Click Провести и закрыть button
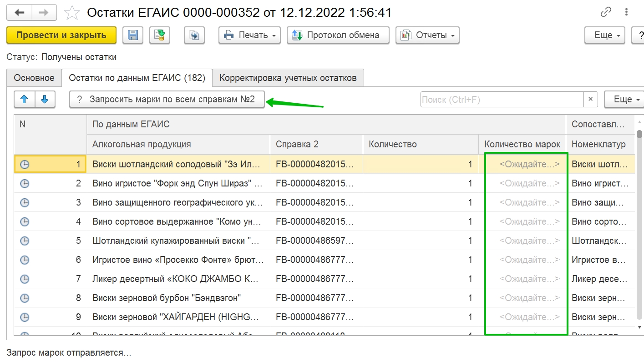644x362 pixels. pos(61,35)
